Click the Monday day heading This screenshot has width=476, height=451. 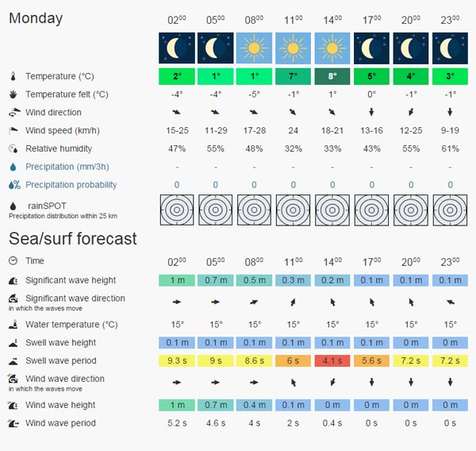click(x=36, y=18)
